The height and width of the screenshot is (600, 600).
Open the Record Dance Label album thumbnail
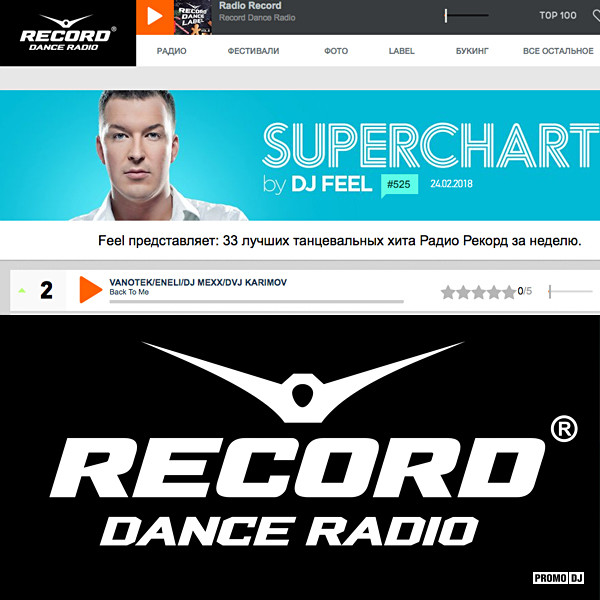tap(193, 17)
